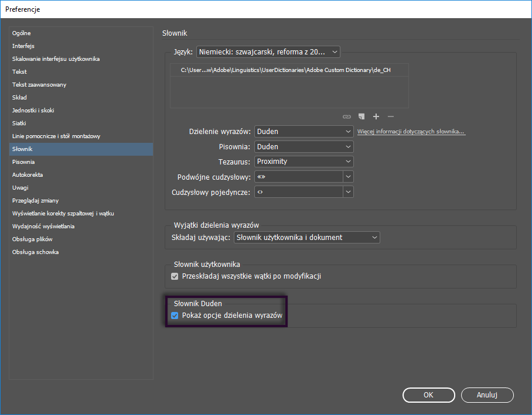The image size is (532, 415).
Task: Uncheck Pokaż opcje dzielenia wyrazów
Action: click(175, 315)
